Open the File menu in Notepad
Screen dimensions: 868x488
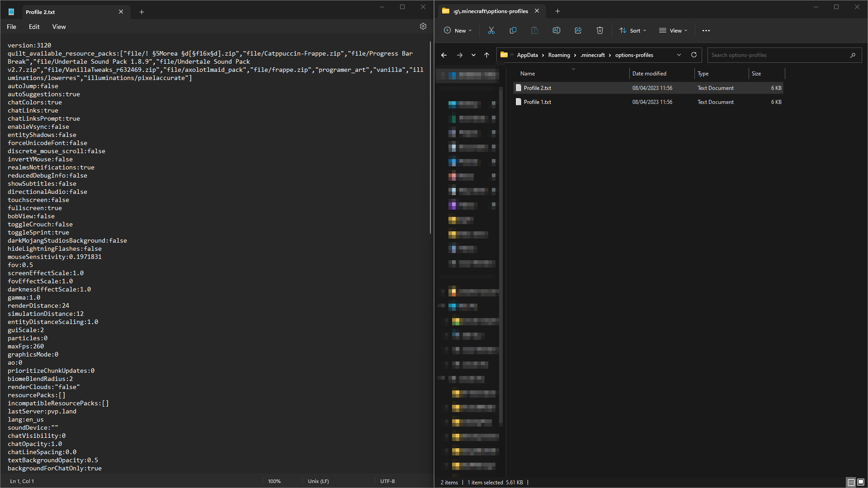click(x=11, y=27)
